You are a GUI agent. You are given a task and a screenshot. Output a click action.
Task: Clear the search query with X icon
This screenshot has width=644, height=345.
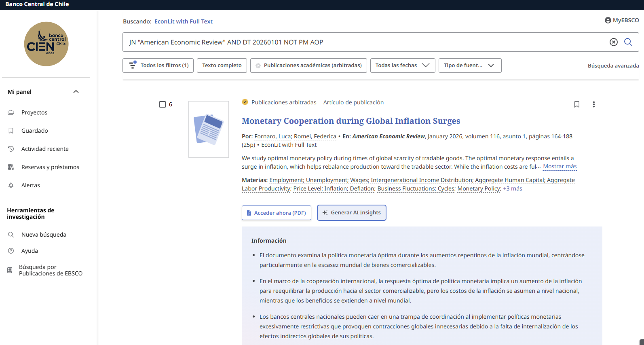pos(613,42)
